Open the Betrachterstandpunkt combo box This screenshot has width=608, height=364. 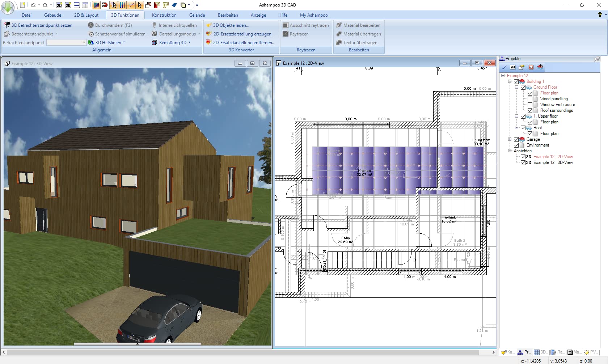click(x=84, y=43)
